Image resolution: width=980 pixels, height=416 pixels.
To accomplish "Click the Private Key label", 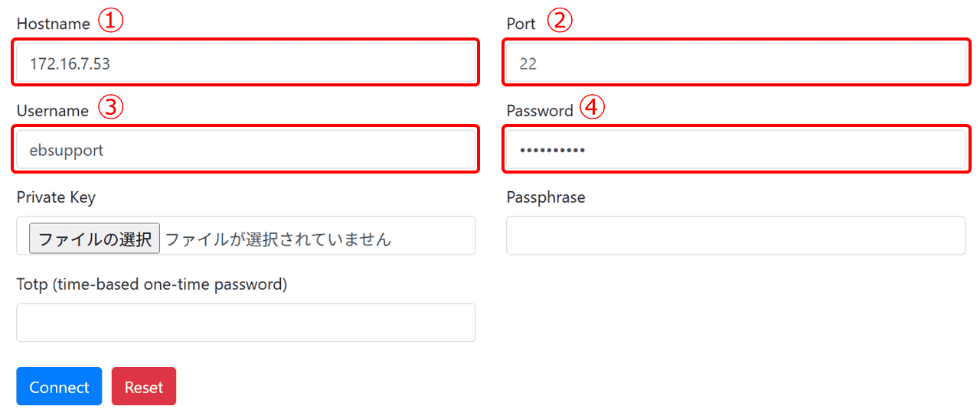I will pyautogui.click(x=56, y=197).
